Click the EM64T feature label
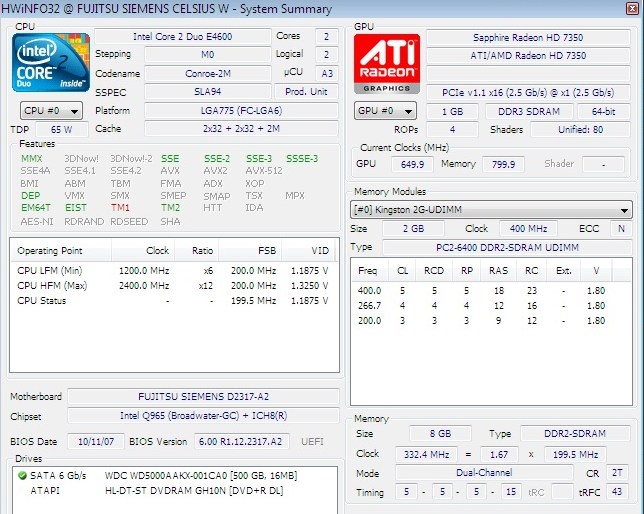Image resolution: width=644 pixels, height=514 pixels. tap(36, 207)
